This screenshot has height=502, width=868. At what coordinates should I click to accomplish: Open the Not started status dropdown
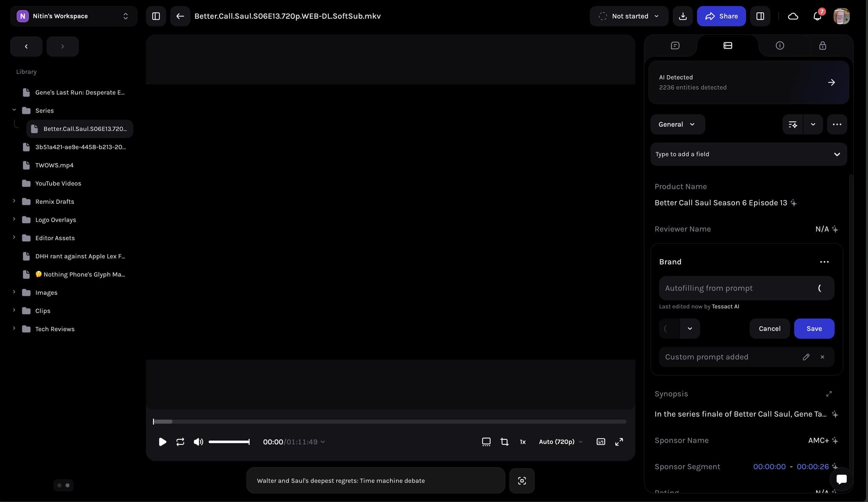coord(629,16)
